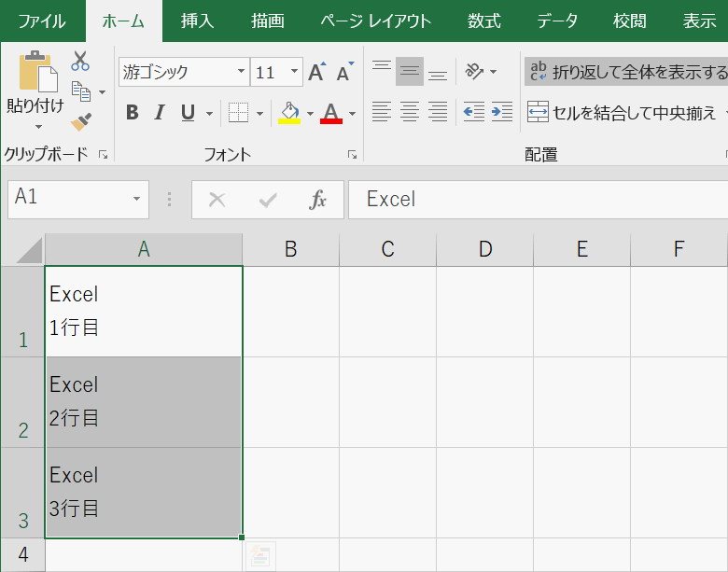Open Clipboard dialog launcher

tap(103, 155)
